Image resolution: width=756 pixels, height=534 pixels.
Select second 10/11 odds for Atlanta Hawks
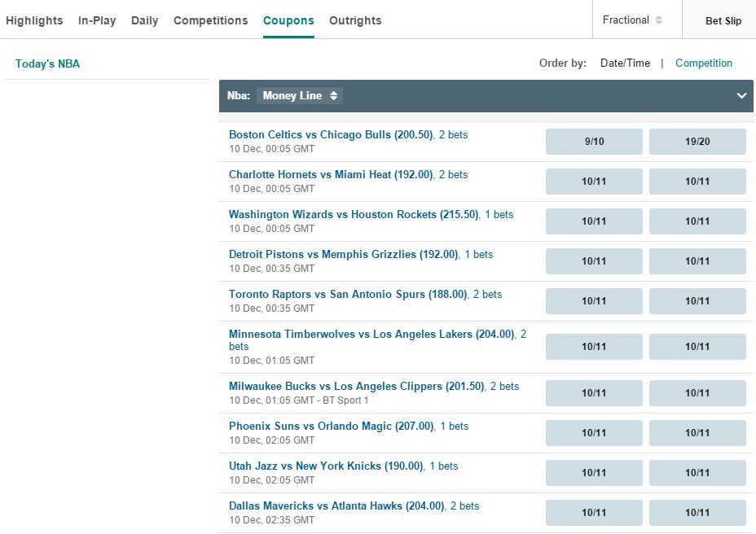point(697,513)
